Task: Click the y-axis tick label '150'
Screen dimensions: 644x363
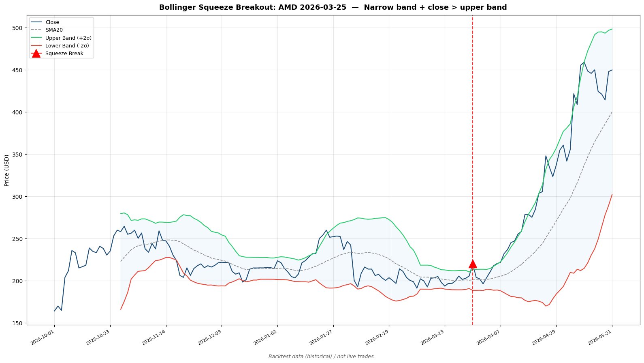Action: pyautogui.click(x=18, y=323)
